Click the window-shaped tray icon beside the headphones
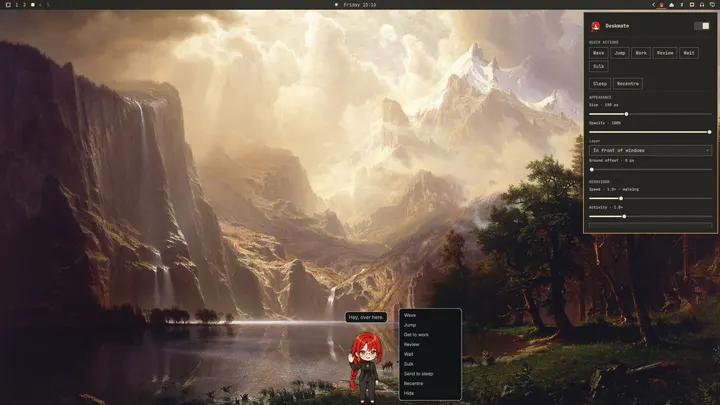The width and height of the screenshot is (720, 405). tap(692, 5)
